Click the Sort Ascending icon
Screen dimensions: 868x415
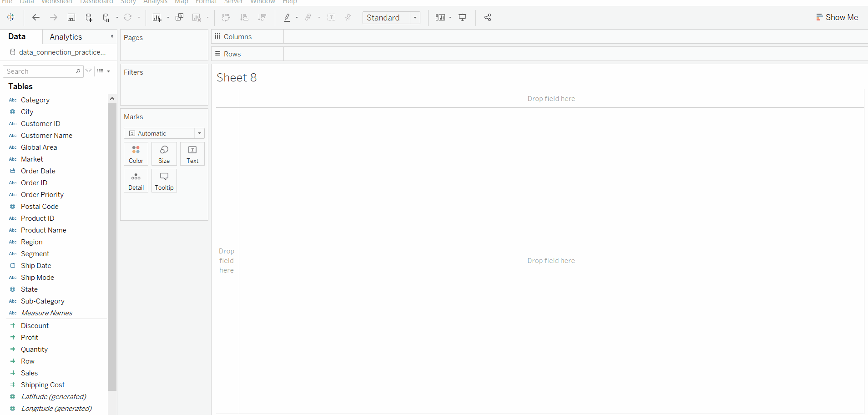[x=244, y=17]
